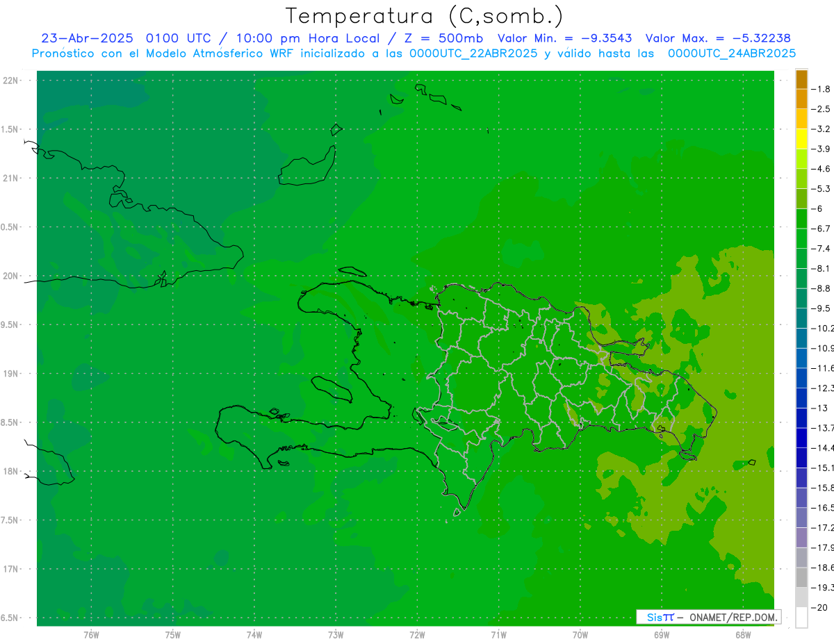Click the olive-green swatch between -5.3 and -6
Screen dimensions: 834x644
pos(801,199)
